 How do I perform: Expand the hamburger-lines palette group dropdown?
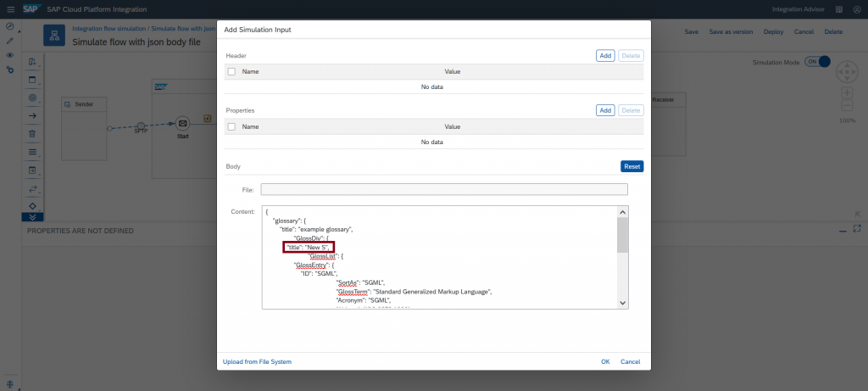click(x=32, y=152)
